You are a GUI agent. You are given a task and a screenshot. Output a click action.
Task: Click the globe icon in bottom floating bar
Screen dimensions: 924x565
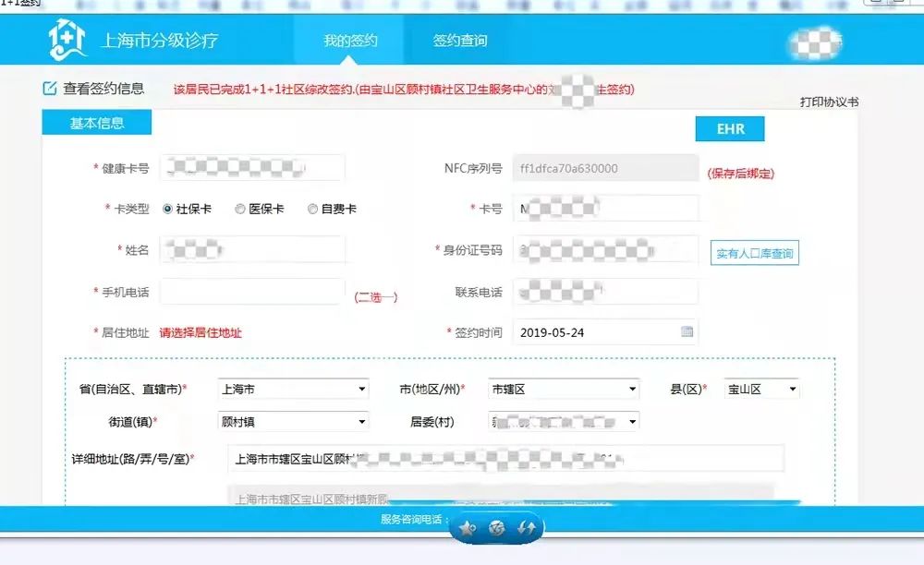tap(497, 528)
